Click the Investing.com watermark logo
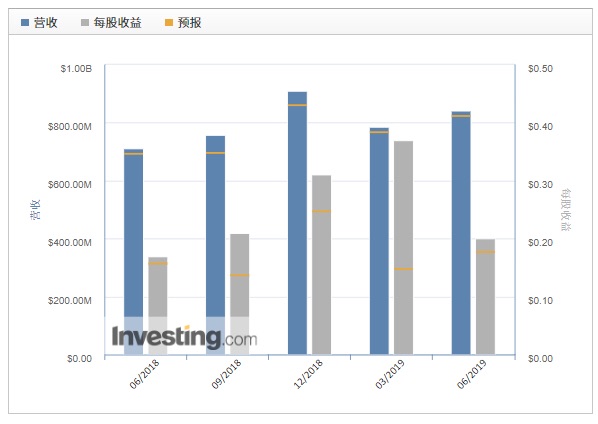The image size is (598, 424). tap(184, 337)
